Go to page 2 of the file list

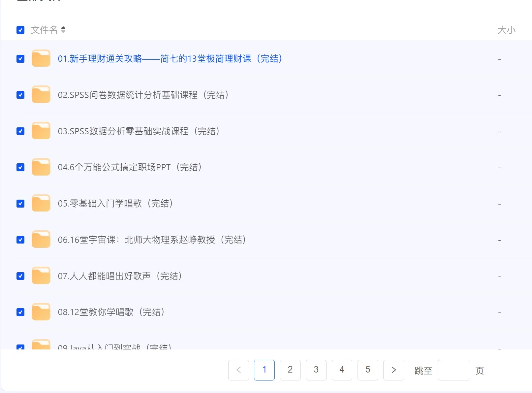coord(290,370)
